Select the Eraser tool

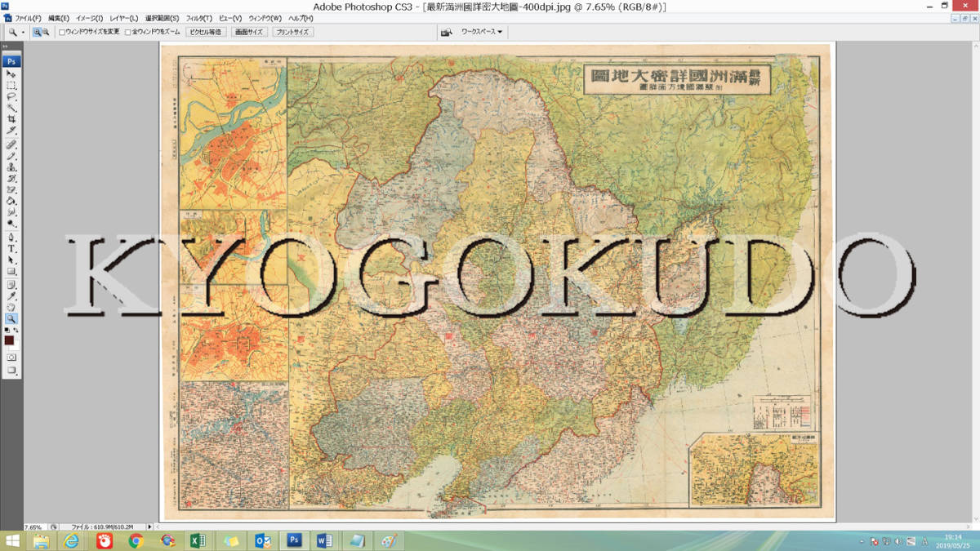click(11, 189)
